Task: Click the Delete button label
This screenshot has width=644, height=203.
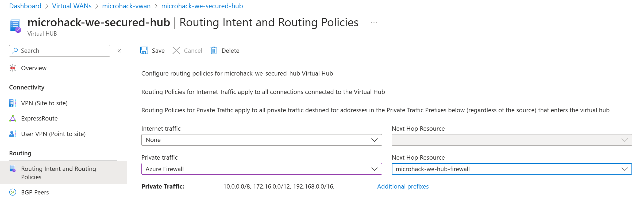Action: pos(230,51)
